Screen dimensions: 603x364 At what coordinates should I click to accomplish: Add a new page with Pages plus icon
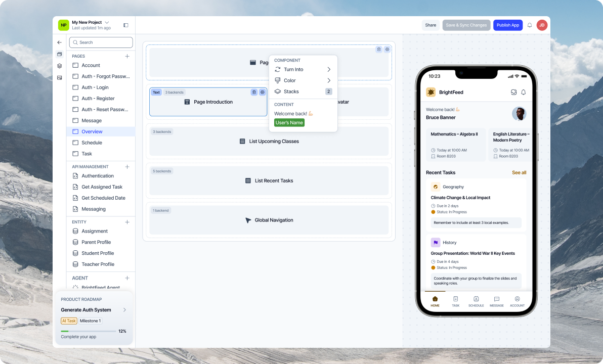coord(127,56)
